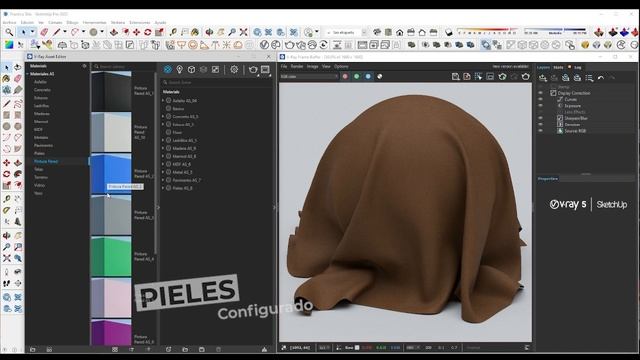The image size is (640, 360).
Task: Open SketchUp Ventana menu
Action: [118, 22]
